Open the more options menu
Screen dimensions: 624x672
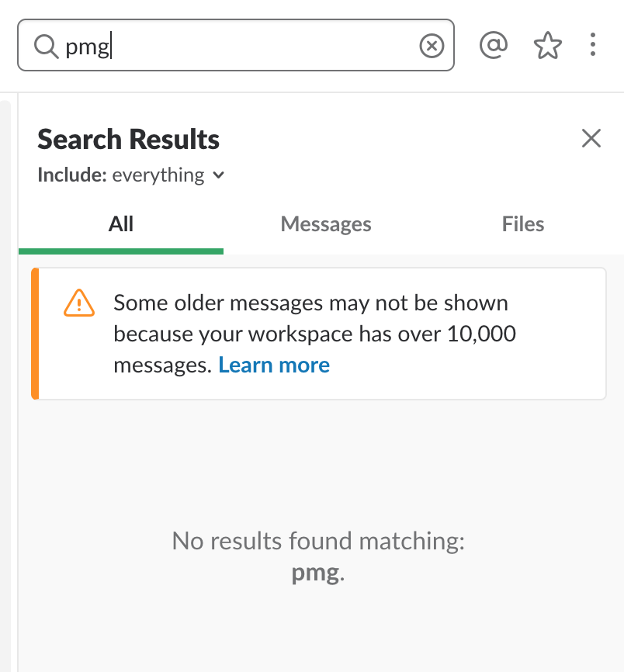[x=592, y=45]
